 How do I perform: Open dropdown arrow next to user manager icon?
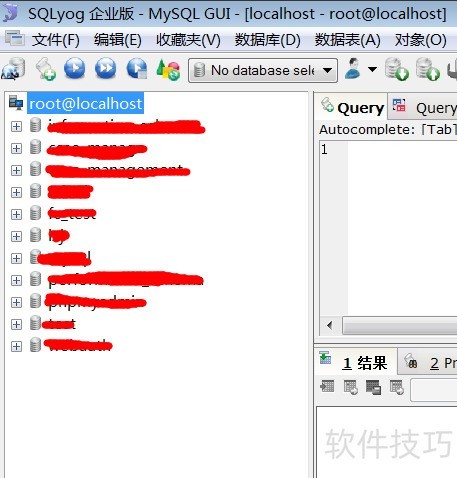[372, 69]
